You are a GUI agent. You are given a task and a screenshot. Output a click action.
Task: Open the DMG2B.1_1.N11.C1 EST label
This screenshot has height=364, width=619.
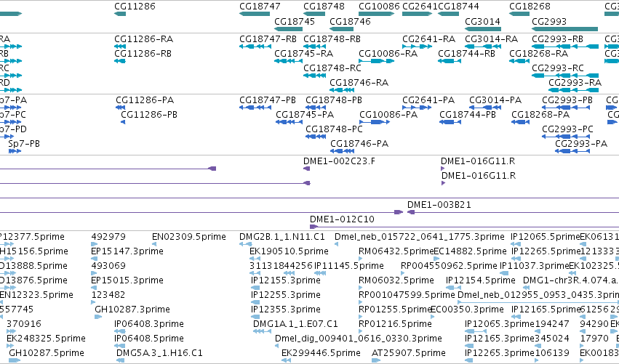[x=282, y=237]
